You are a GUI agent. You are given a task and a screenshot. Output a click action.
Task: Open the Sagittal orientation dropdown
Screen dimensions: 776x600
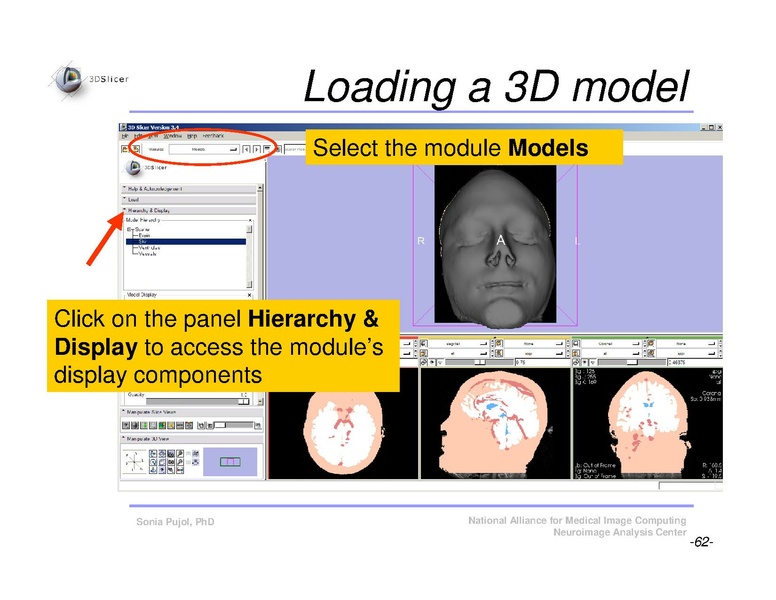click(458, 344)
